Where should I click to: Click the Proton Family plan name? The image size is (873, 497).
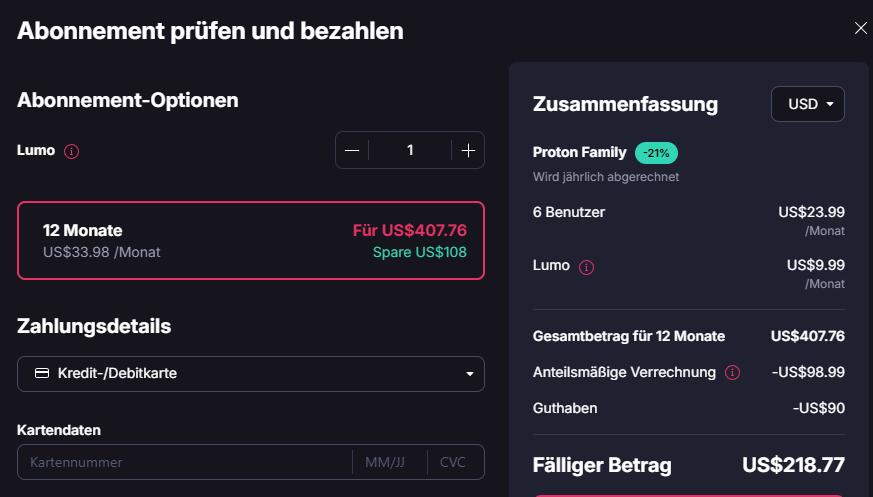(580, 153)
